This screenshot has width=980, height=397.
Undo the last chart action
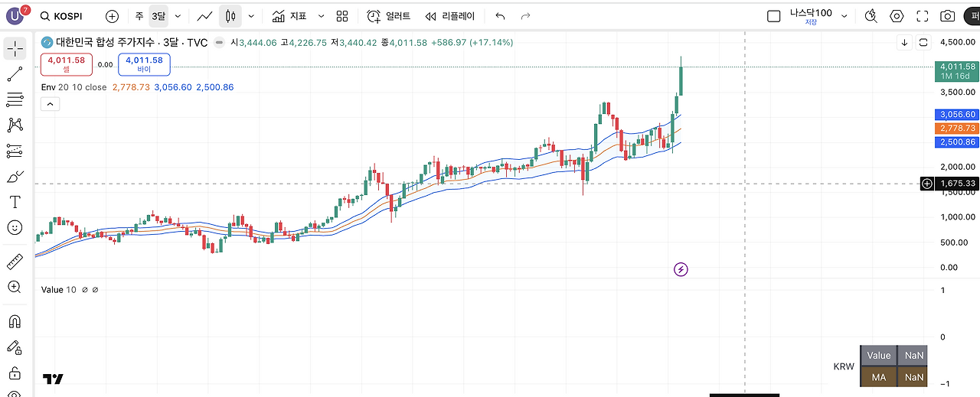click(500, 16)
